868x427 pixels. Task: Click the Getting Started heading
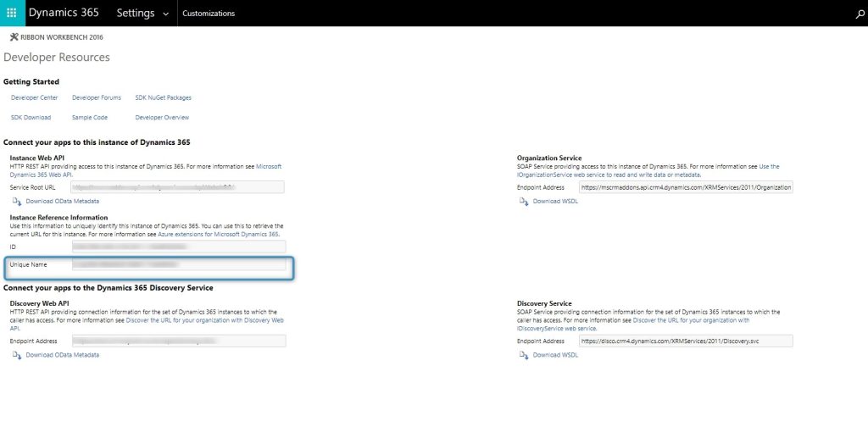(31, 82)
